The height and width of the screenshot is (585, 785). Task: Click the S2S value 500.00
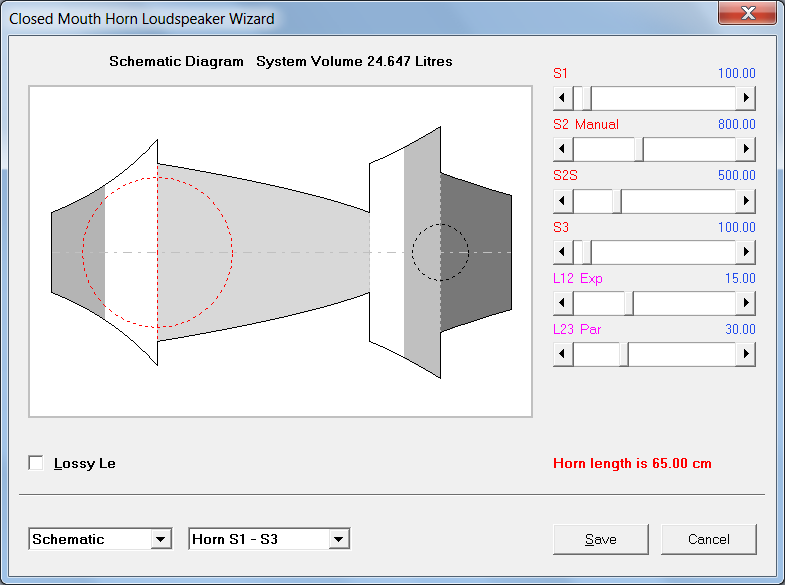tap(736, 175)
